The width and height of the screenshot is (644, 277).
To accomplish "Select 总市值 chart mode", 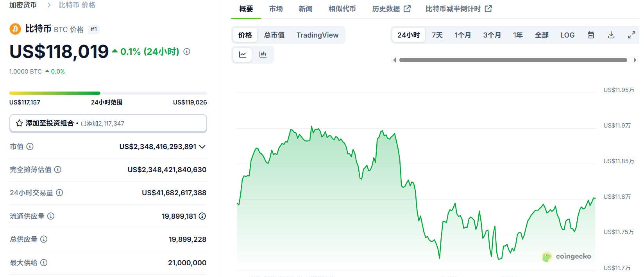I will [x=274, y=35].
